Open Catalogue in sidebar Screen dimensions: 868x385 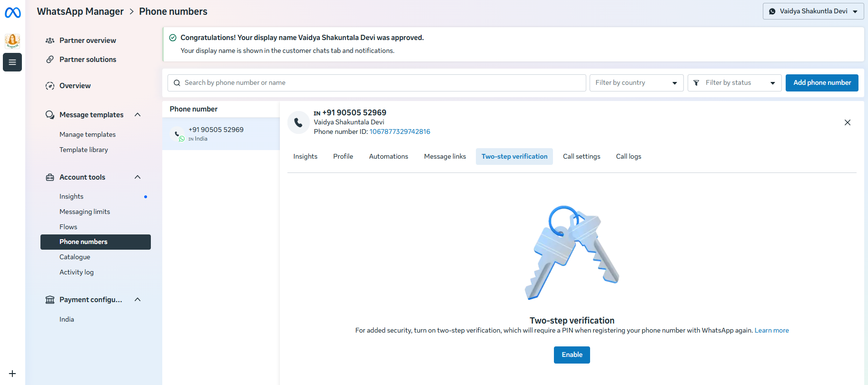coord(75,257)
